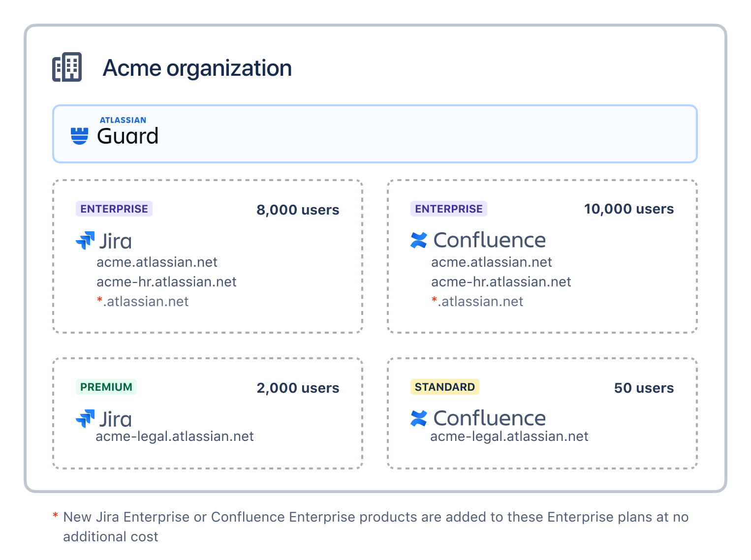Screen dimensions: 751x560
Task: Click the red asterisk in the bottom footnote
Action: [x=56, y=516]
